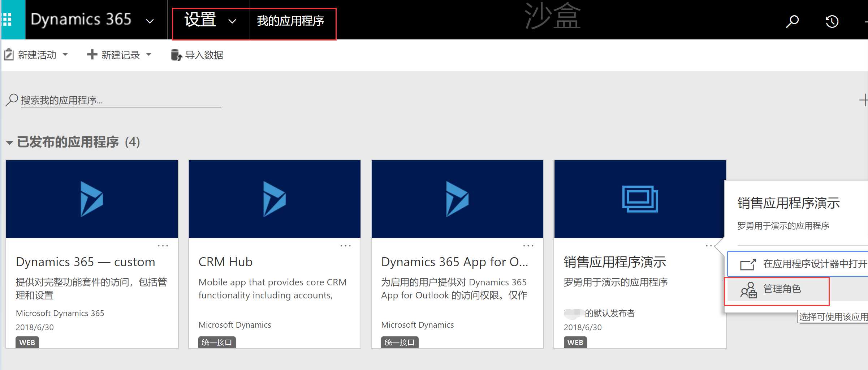This screenshot has width=868, height=370.
Task: Click CRM Hub description text
Action: (x=272, y=289)
